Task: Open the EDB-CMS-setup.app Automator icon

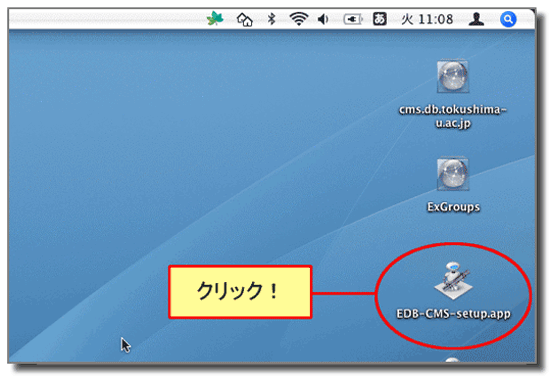Action: (x=453, y=281)
